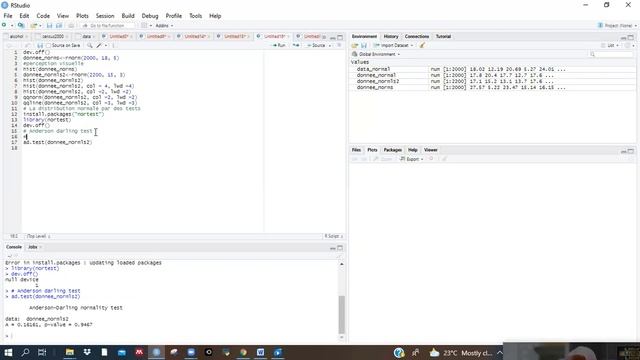Image resolution: width=640 pixels, height=360 pixels.
Task: Switch to the Tutorial tab
Action: 443,36
